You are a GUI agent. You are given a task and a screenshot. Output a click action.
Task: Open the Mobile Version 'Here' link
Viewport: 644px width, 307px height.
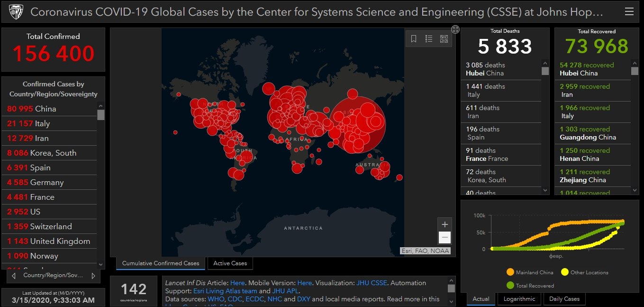point(305,283)
